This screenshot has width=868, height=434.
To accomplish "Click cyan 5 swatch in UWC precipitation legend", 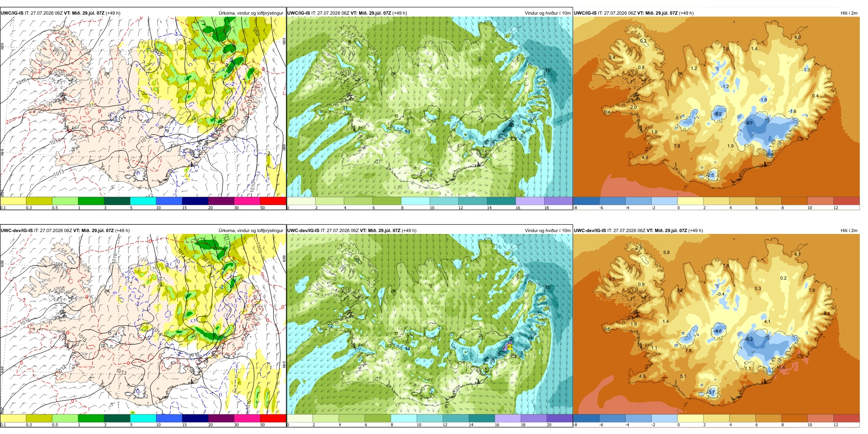I will [143, 201].
